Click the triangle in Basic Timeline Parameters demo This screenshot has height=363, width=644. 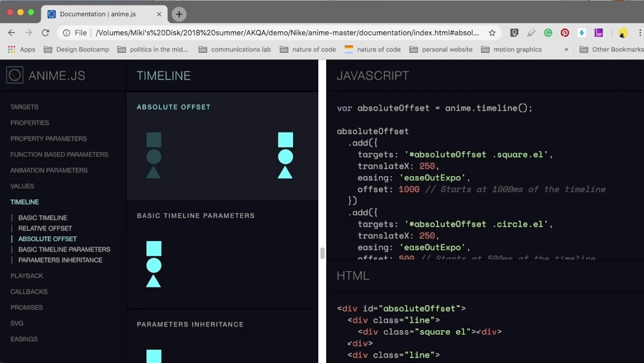(x=153, y=281)
